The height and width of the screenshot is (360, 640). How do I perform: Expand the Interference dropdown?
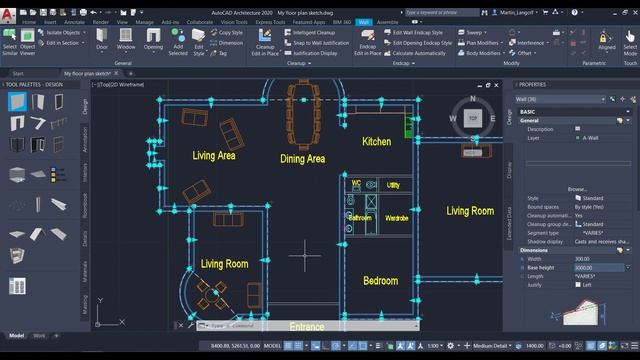(547, 43)
